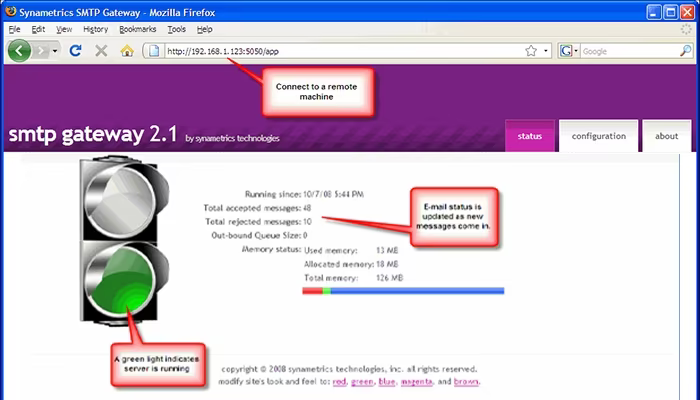Click the 'Total memory: 126 MB' text
700x400 pixels.
353,278
